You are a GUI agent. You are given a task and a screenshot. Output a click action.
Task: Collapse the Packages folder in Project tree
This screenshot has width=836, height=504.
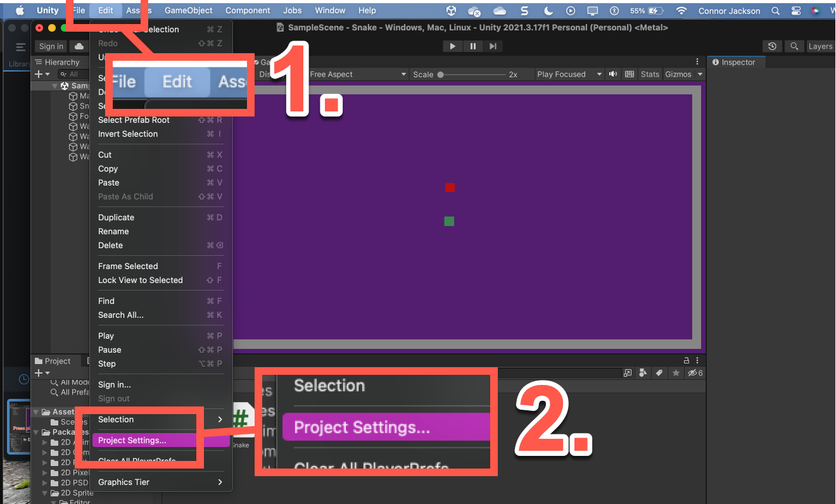[36, 432]
